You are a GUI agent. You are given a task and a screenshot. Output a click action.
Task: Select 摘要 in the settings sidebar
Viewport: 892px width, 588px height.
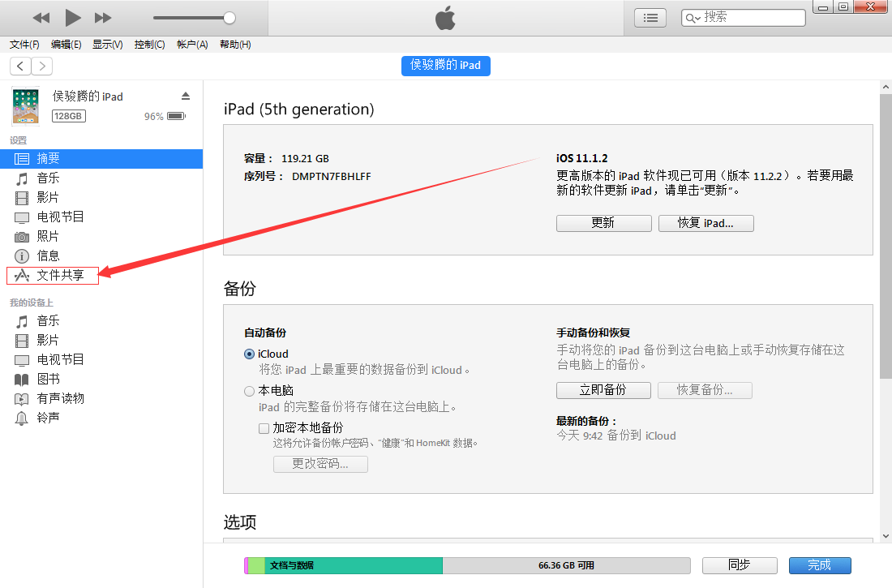click(101, 159)
